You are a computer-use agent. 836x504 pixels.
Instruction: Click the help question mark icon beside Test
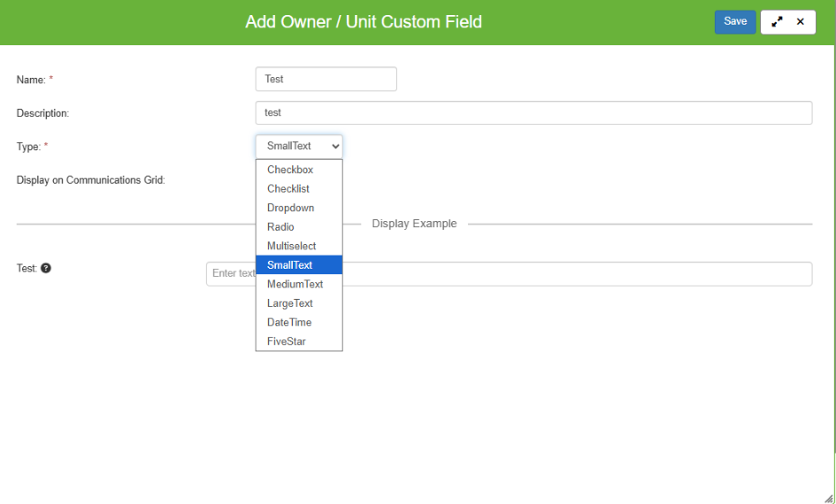pos(46,268)
